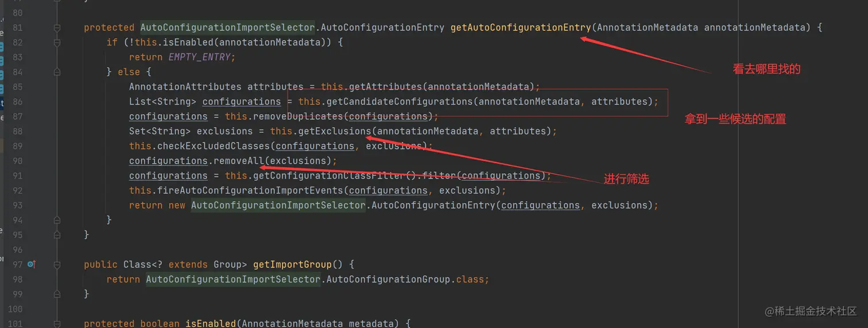
Task: Collapse the else block fold marker on line 84
Action: tap(57, 72)
